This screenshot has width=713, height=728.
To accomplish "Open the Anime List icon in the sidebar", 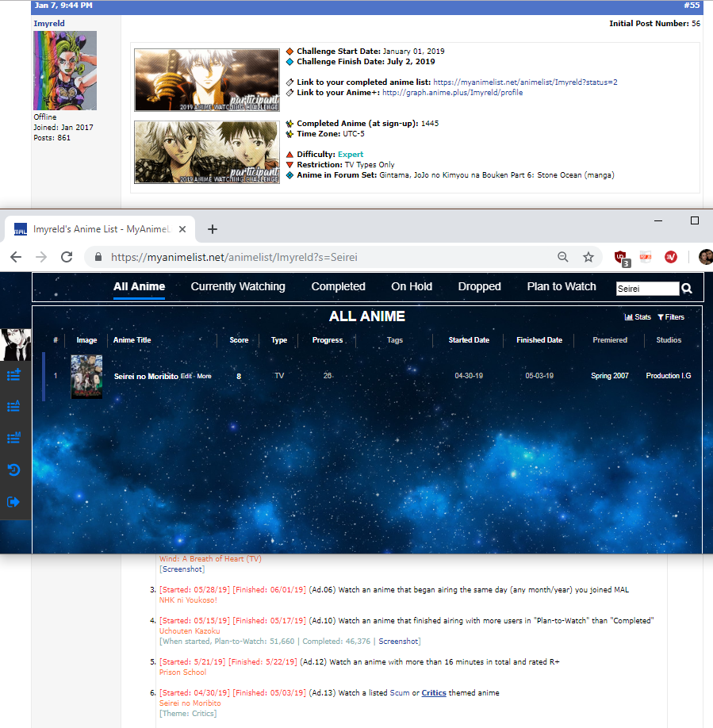I will (14, 406).
